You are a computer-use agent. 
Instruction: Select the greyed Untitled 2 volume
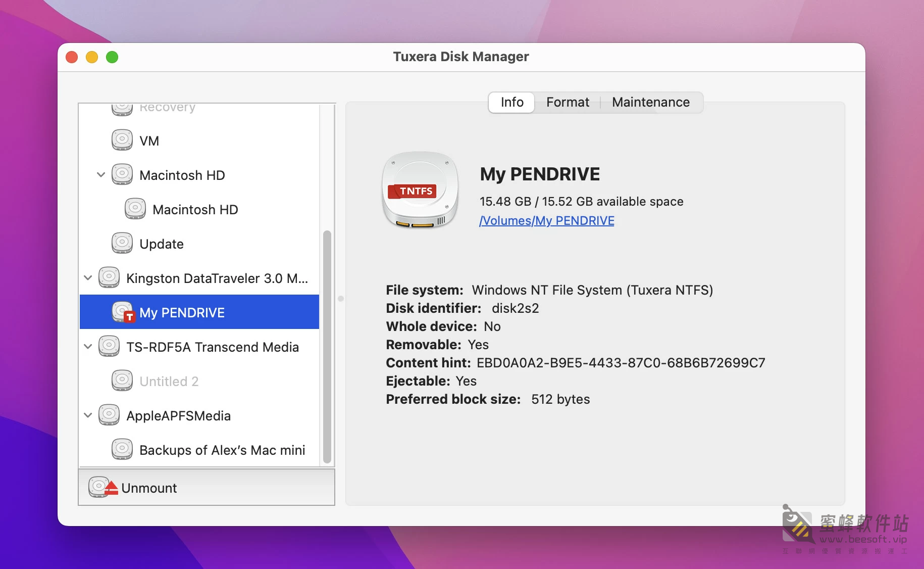(x=199, y=381)
